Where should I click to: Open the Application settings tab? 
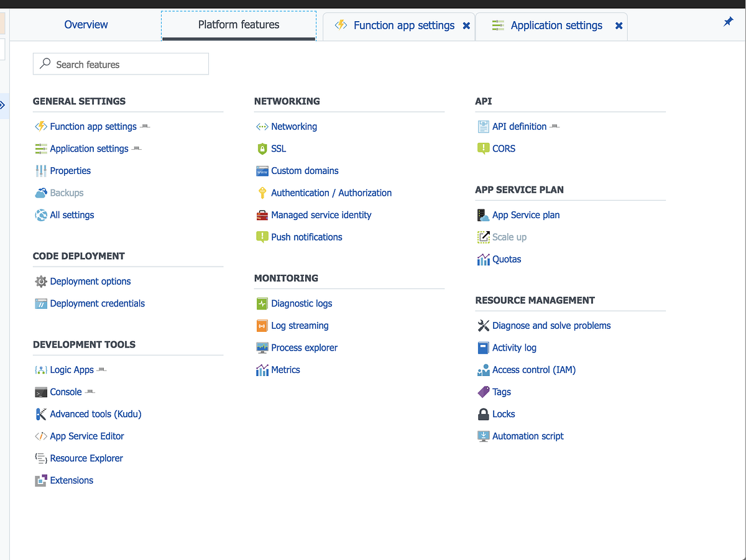pos(556,25)
